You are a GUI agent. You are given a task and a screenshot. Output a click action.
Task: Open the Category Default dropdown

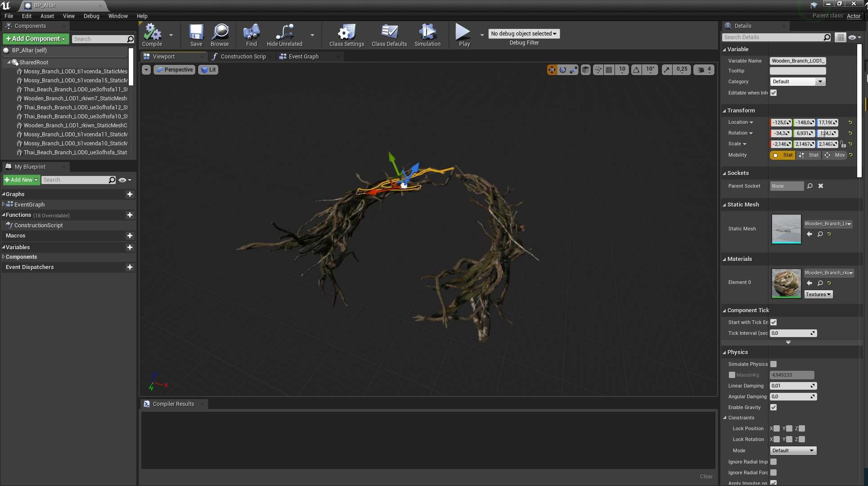coord(797,81)
